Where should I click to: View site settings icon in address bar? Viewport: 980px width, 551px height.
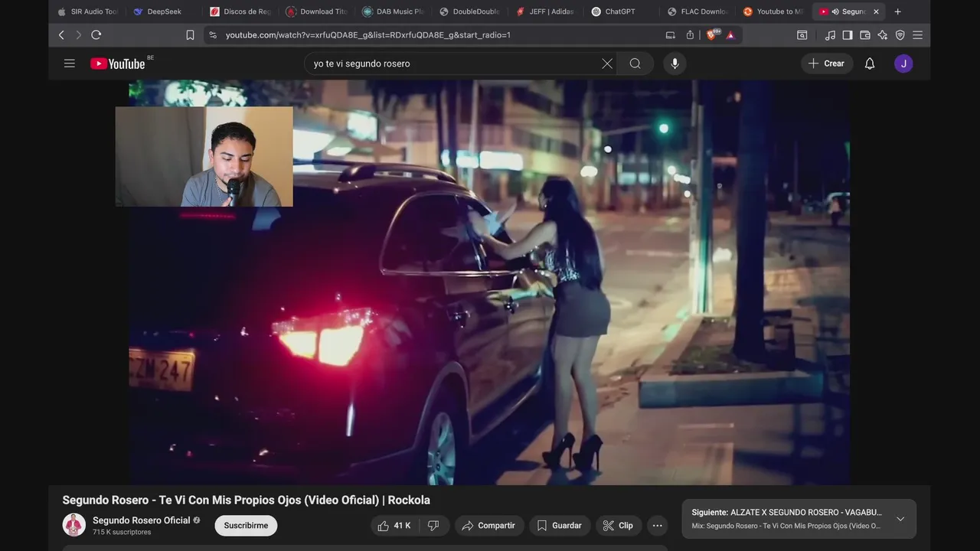[x=213, y=34]
